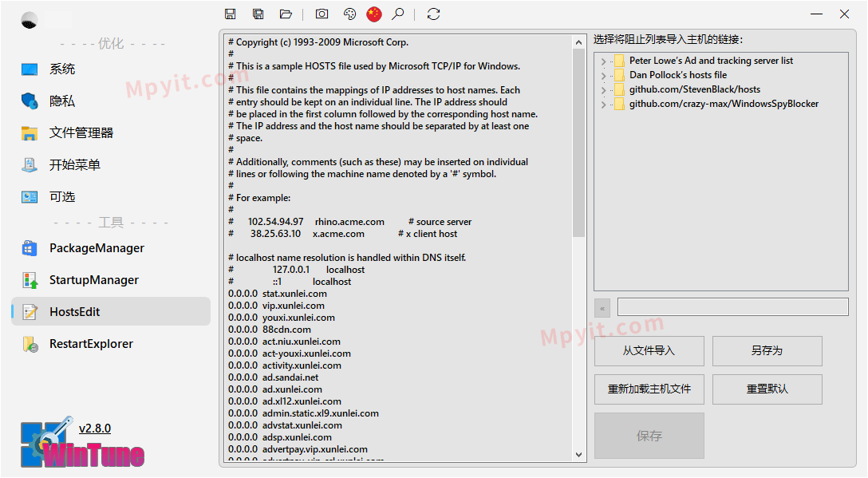
Task: Open the 隐私 section
Action: pyautogui.click(x=62, y=101)
